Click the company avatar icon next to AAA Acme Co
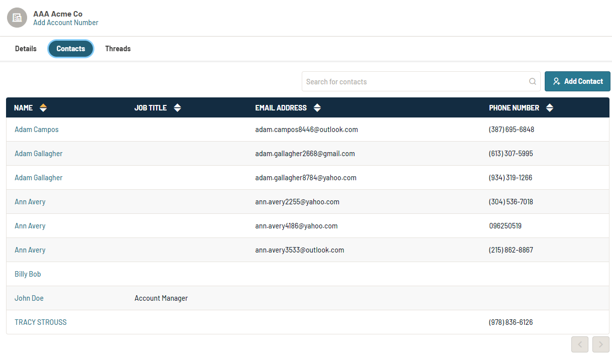 (x=17, y=18)
